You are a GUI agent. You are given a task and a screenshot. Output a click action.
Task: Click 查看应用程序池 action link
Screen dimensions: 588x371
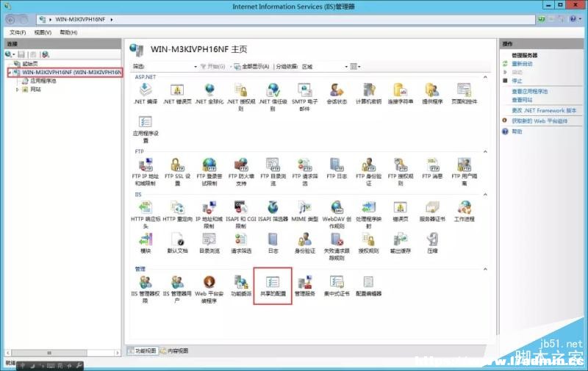click(x=529, y=91)
